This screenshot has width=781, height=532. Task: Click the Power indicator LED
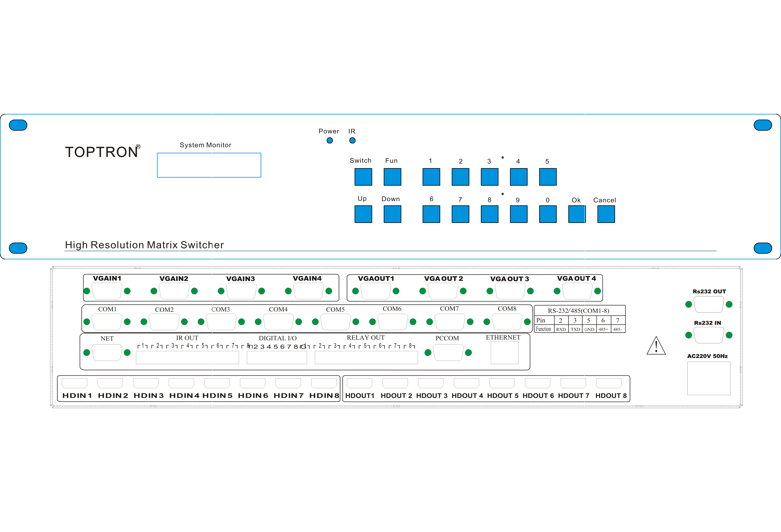(330, 141)
